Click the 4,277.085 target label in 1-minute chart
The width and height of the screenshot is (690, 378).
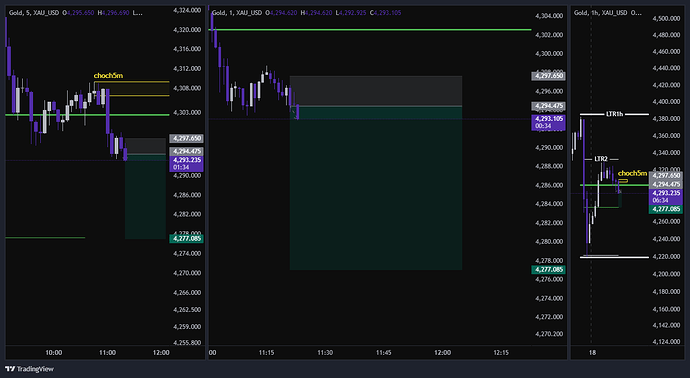tap(548, 269)
